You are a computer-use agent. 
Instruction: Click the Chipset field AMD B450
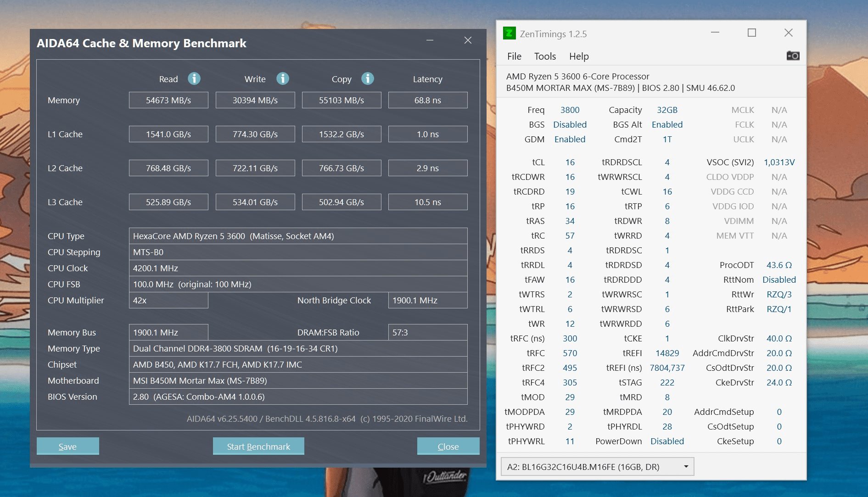coord(298,364)
